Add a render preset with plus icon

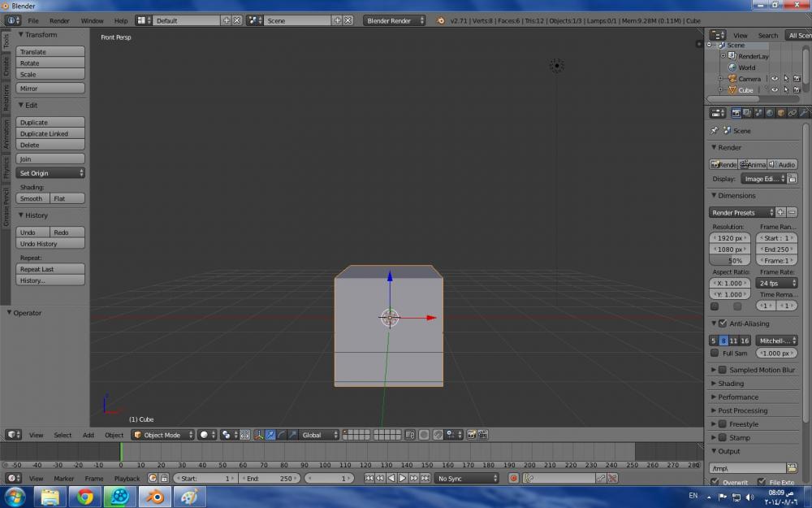[780, 212]
